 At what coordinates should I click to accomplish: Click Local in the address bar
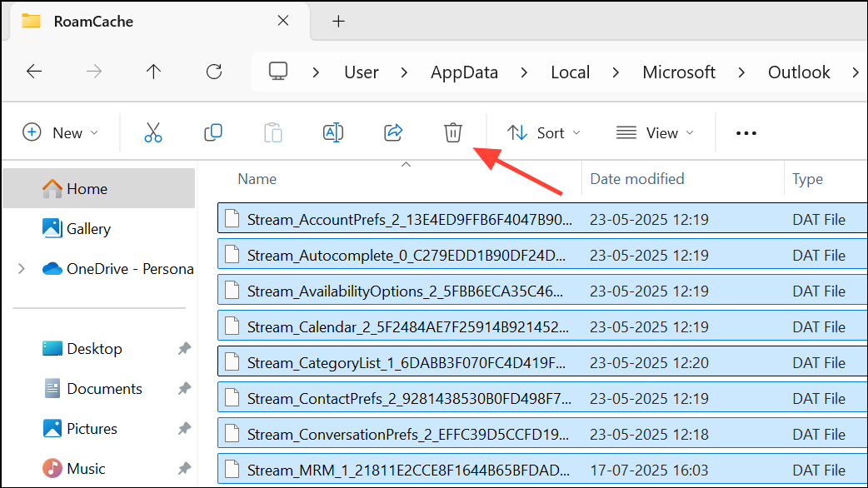tap(570, 72)
